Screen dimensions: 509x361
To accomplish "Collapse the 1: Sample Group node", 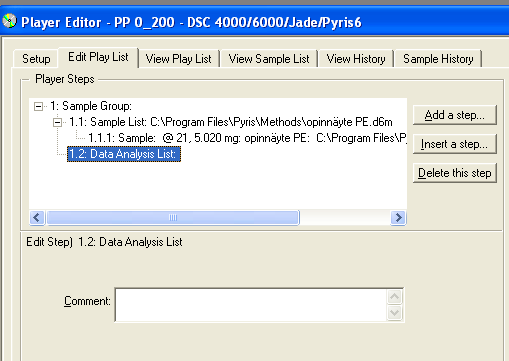I will 39,107.
